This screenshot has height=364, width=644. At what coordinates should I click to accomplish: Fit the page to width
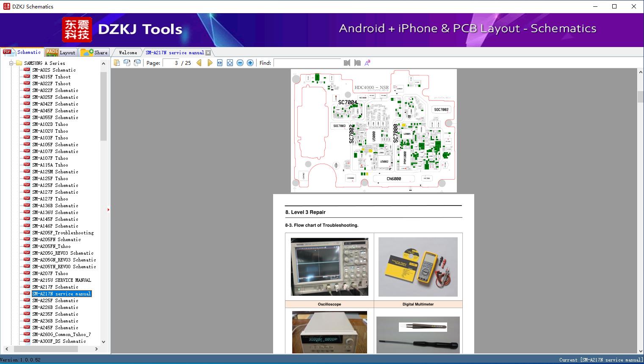point(220,63)
